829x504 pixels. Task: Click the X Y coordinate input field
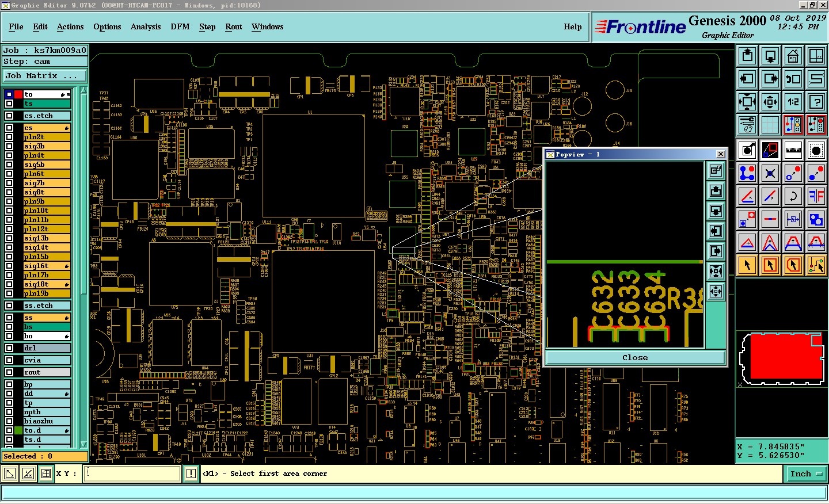click(x=133, y=474)
